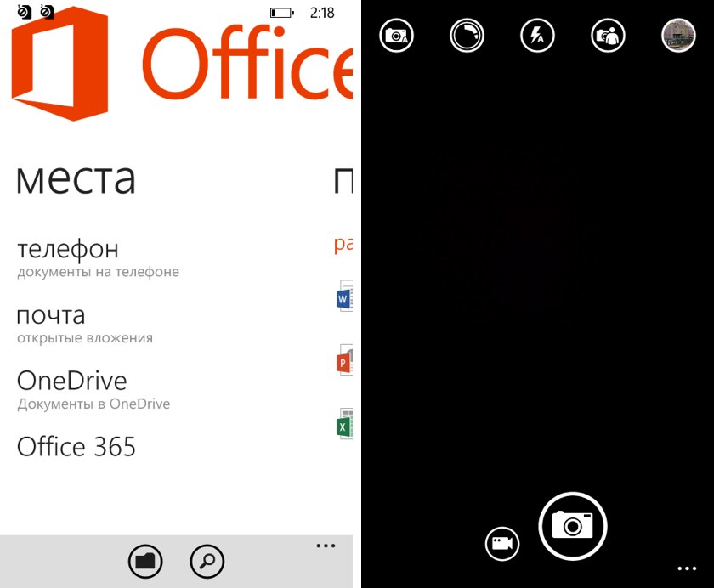This screenshot has height=588, width=714.
Task: Tap the Office logo at top
Action: pos(59,63)
